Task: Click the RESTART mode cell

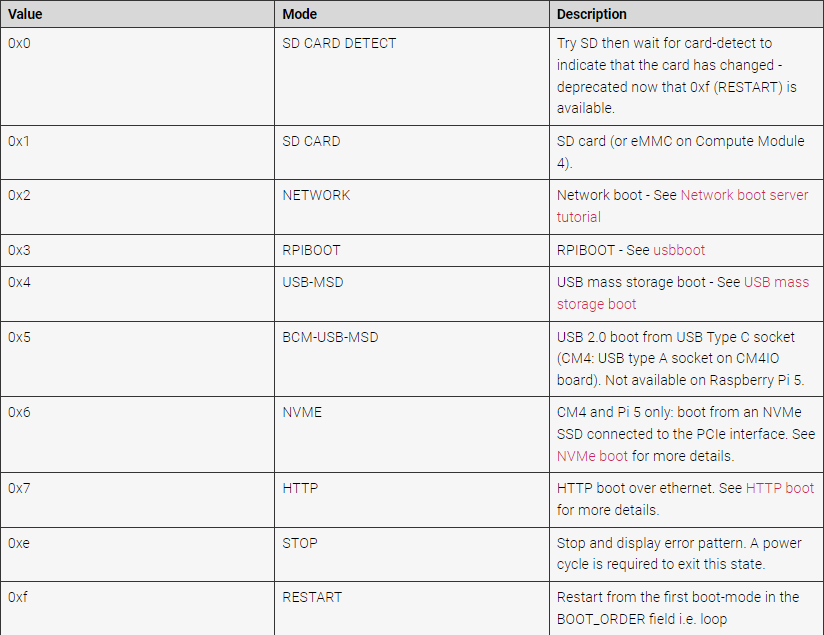Action: (x=411, y=608)
